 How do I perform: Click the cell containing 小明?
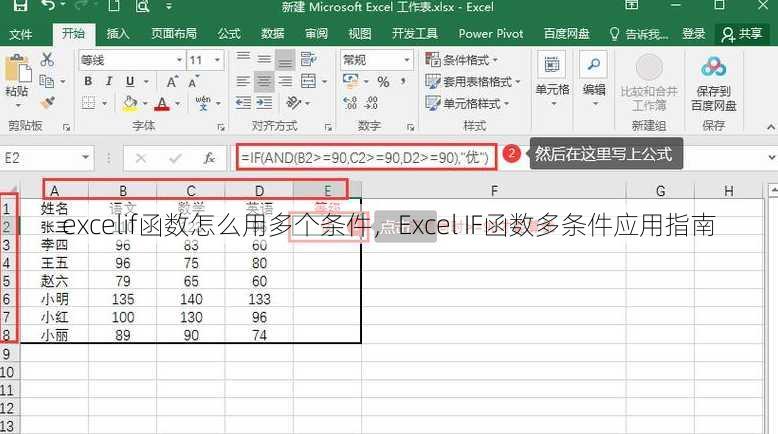click(55, 299)
